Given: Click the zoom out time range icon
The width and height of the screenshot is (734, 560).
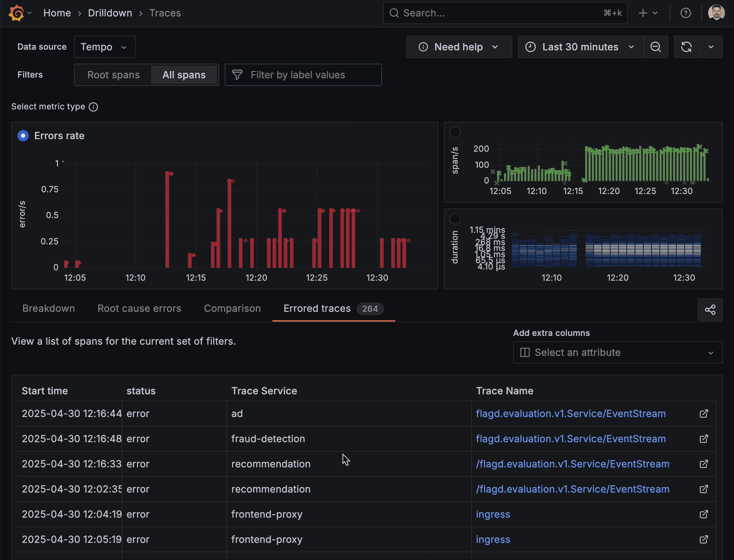Looking at the screenshot, I should tap(655, 47).
